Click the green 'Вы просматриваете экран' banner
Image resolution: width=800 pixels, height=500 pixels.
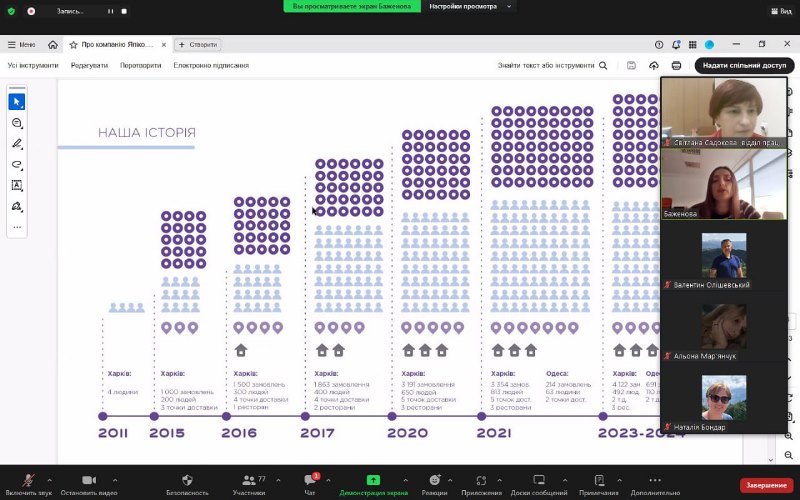(x=352, y=7)
